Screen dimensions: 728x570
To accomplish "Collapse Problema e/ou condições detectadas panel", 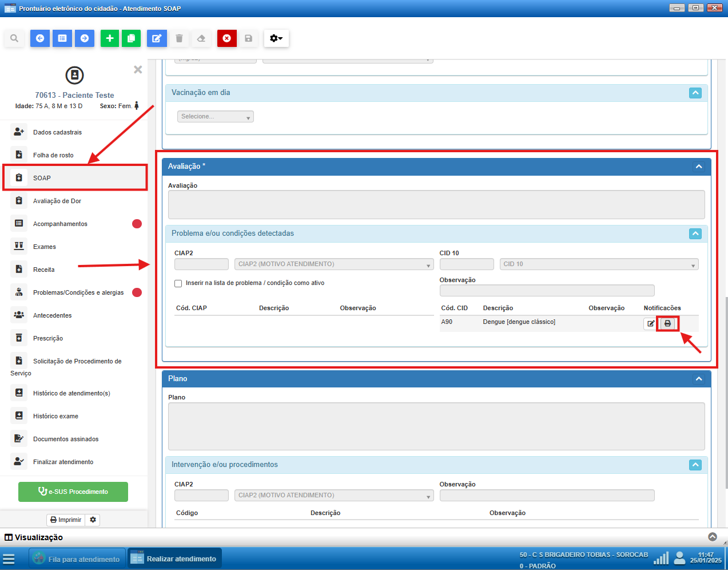I will click(x=695, y=233).
